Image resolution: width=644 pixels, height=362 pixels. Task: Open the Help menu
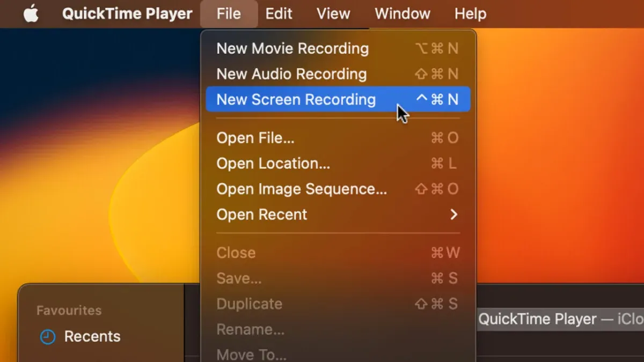pos(471,14)
